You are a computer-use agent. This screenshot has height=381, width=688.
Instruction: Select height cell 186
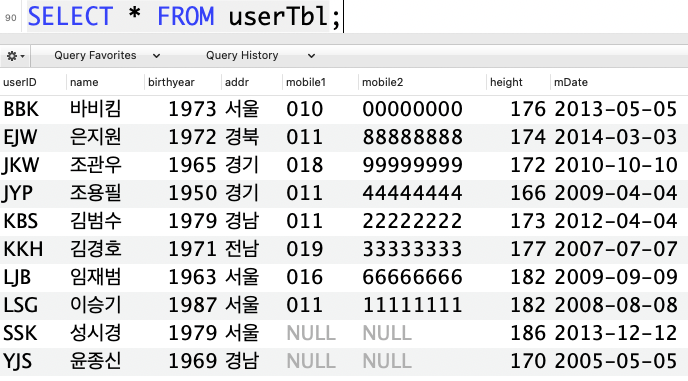pos(528,334)
